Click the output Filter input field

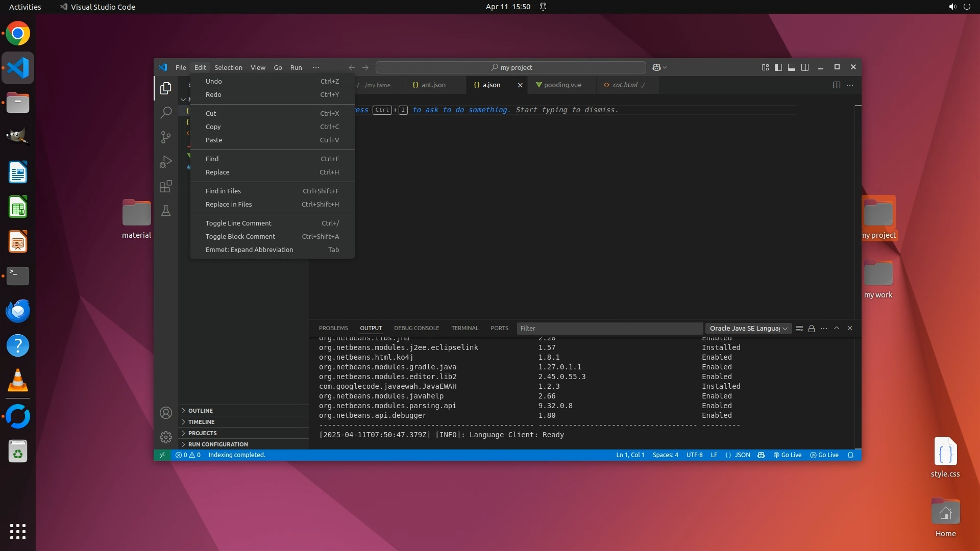609,329
